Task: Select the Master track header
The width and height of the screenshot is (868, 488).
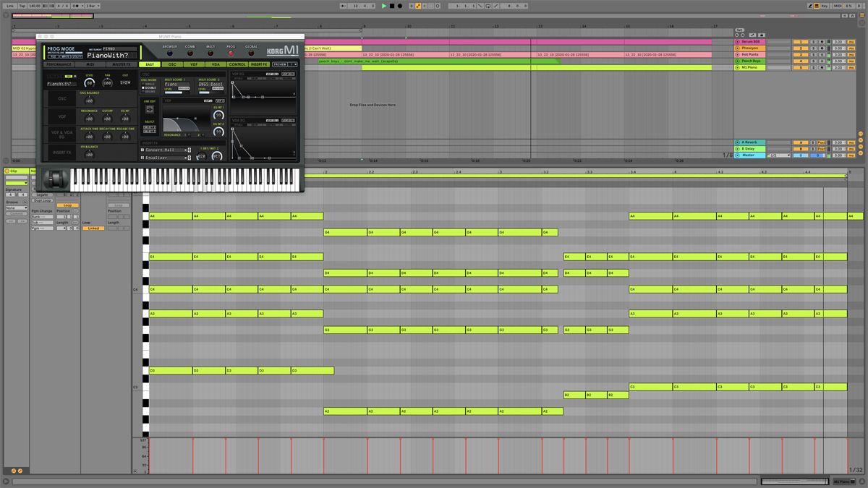Action: pos(750,155)
